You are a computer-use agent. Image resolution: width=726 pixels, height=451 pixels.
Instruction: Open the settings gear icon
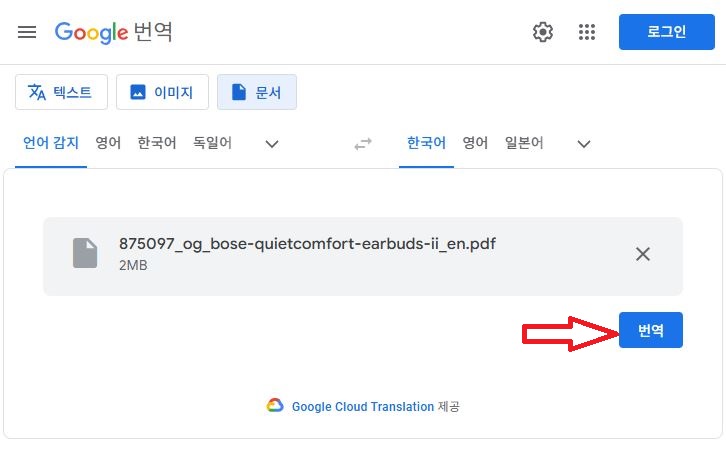[543, 32]
